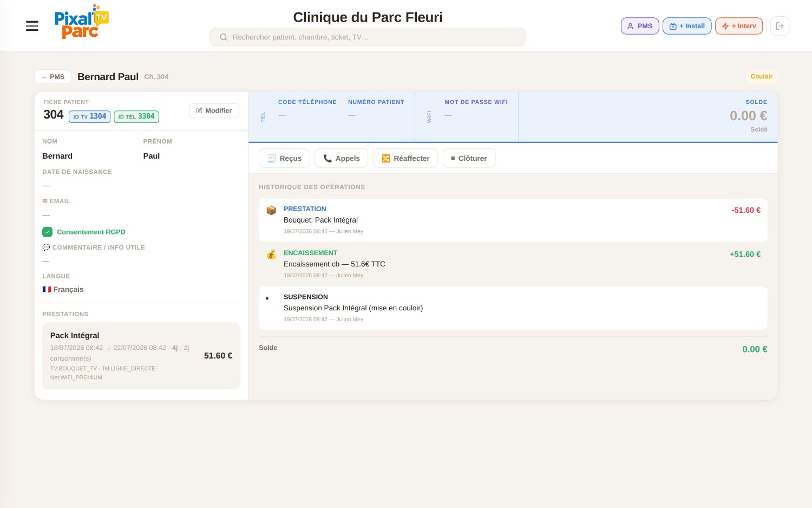
Task: Click the CODE TÉLÉPHONE label
Action: coord(307,102)
